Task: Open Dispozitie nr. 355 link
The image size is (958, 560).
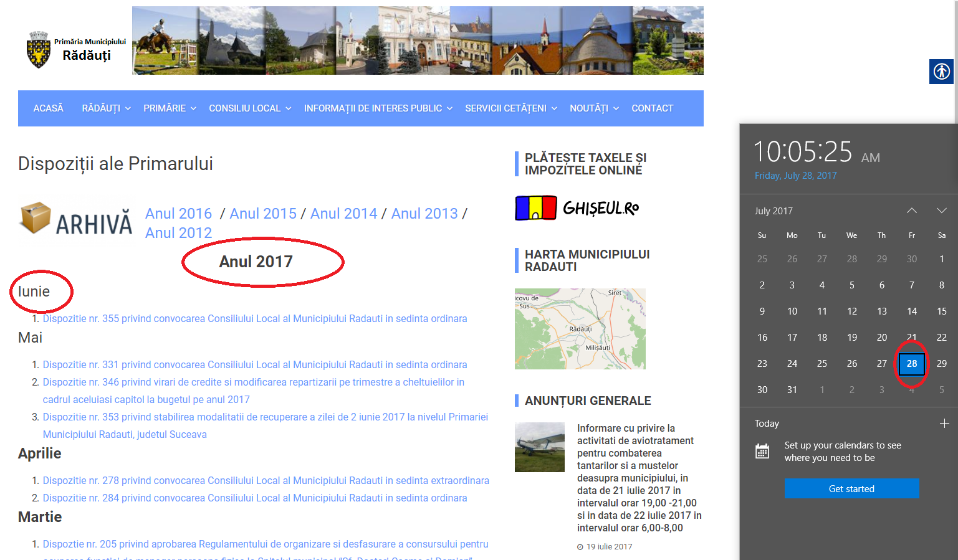Action: pyautogui.click(x=254, y=318)
